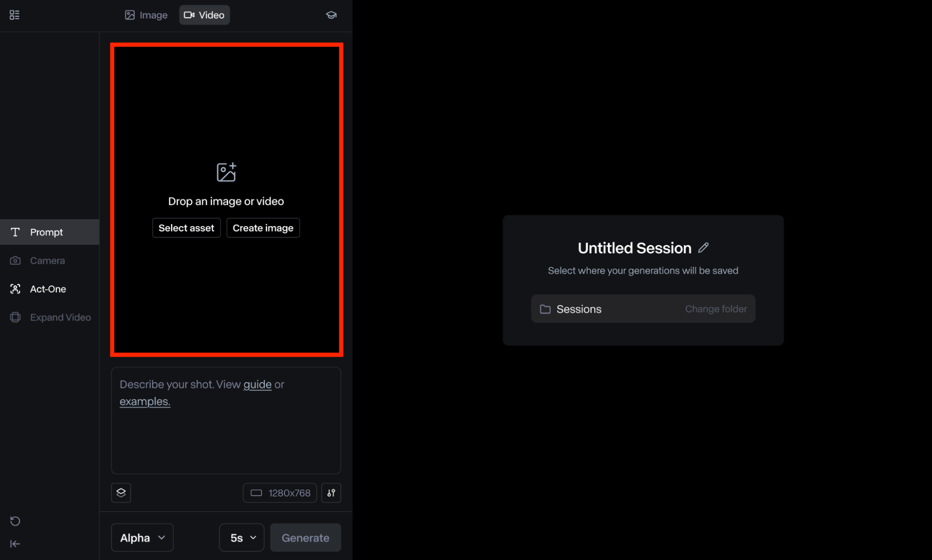The image size is (932, 560).
Task: Switch to the Video tab
Action: [204, 15]
